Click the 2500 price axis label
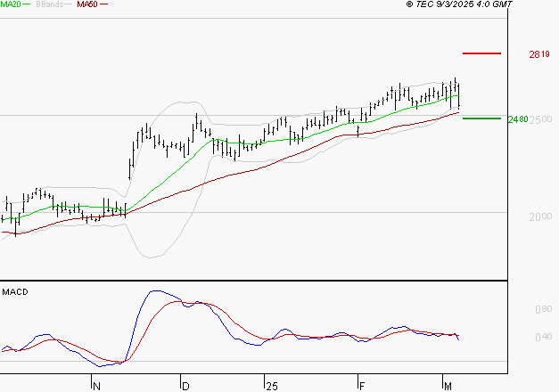This screenshot has height=392, width=559. pyautogui.click(x=541, y=119)
